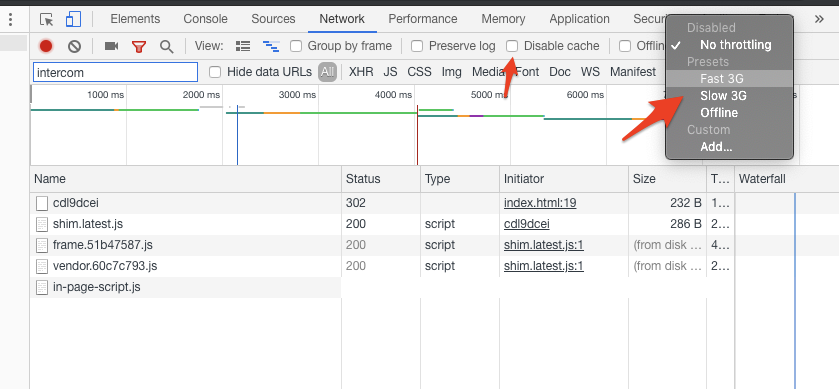Viewport: 839px width, 389px height.
Task: Click the intercom filter text field
Action: coord(116,72)
